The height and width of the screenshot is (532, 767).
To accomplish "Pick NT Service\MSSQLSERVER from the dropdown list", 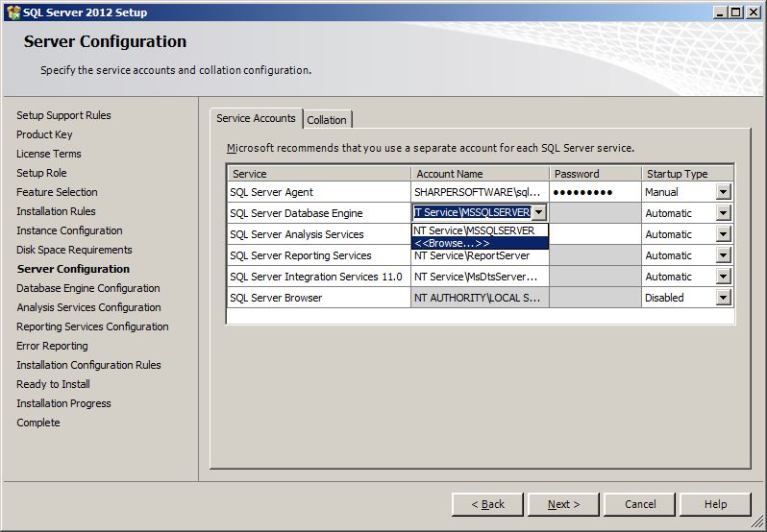I will (x=480, y=230).
